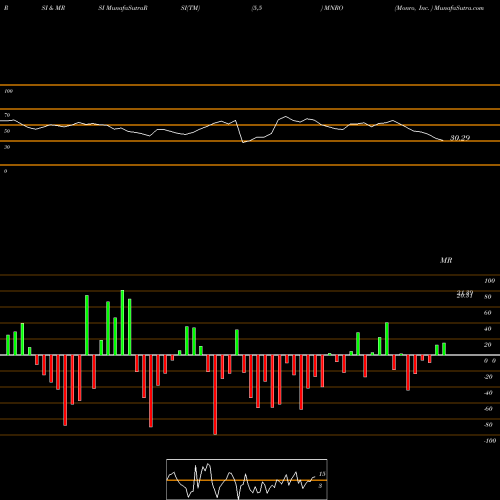Click the tallest green MR histogram bar
Viewport: 500px width, 500px height.
122,322
